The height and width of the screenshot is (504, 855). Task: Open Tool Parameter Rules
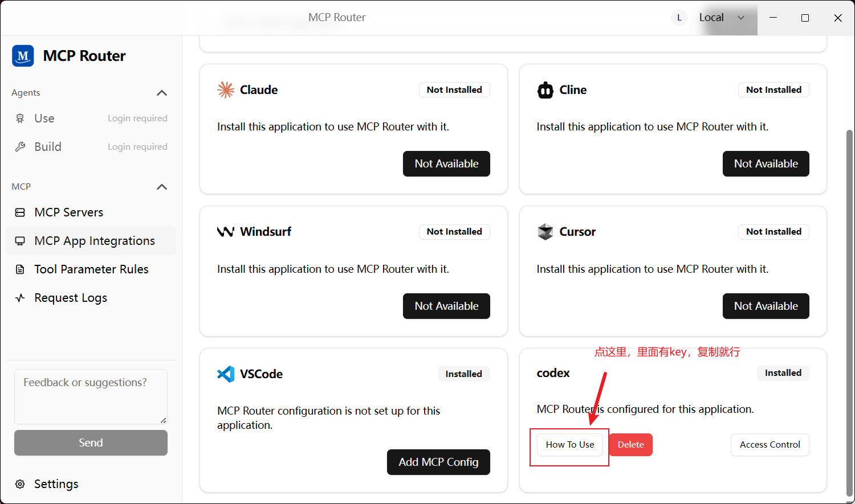91,269
